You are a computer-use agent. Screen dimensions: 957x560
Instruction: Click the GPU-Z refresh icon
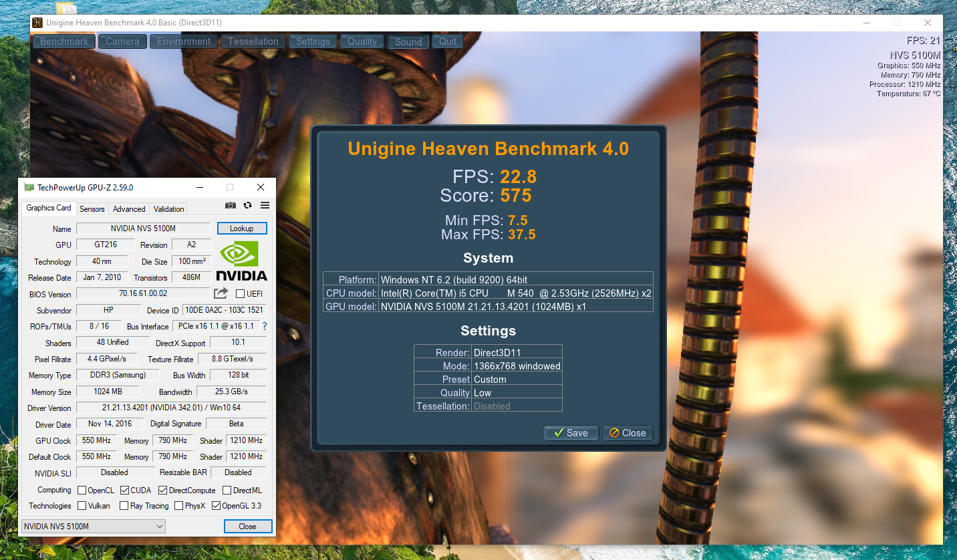[248, 205]
